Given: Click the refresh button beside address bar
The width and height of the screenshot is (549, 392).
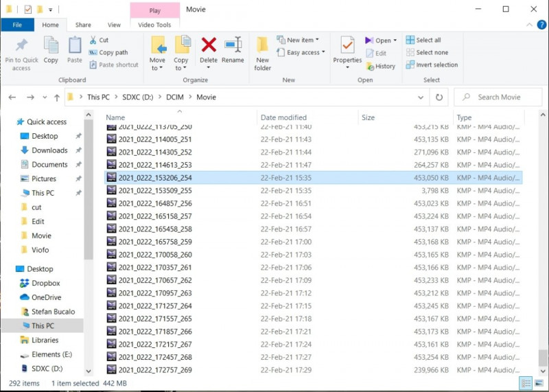Looking at the screenshot, I should point(439,97).
